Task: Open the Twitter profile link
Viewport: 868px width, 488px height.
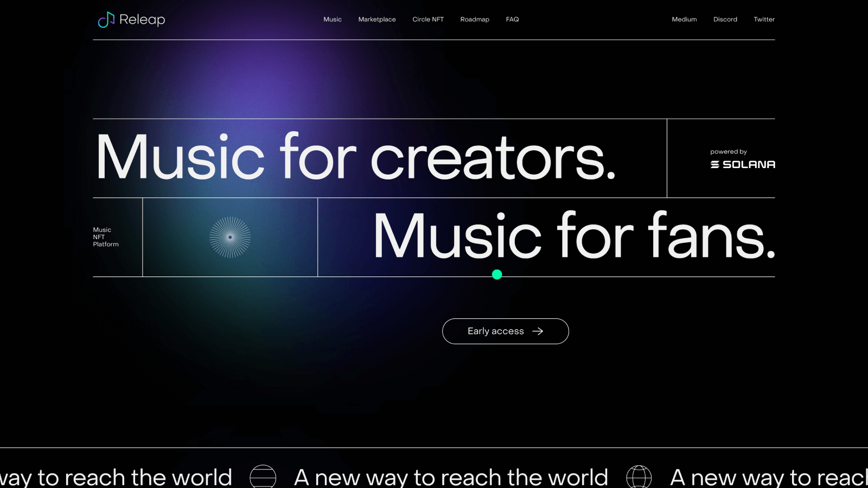Action: point(764,20)
